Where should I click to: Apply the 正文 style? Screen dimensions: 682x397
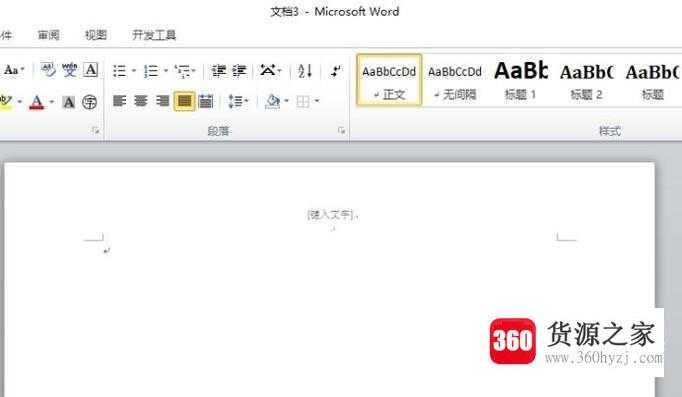point(389,80)
